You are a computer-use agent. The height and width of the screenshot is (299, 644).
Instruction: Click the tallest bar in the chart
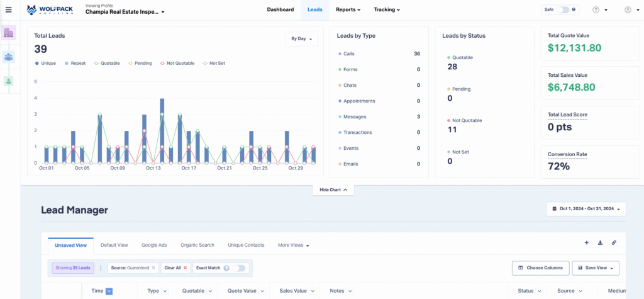click(x=162, y=131)
